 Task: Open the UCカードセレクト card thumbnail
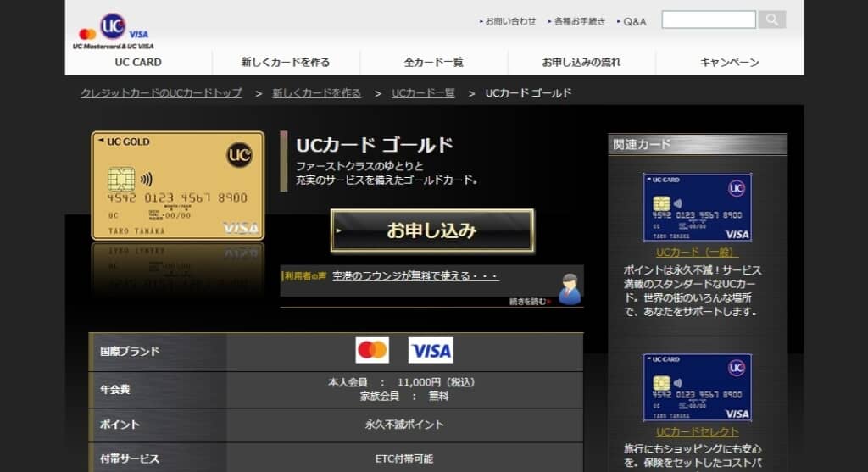coord(697,387)
